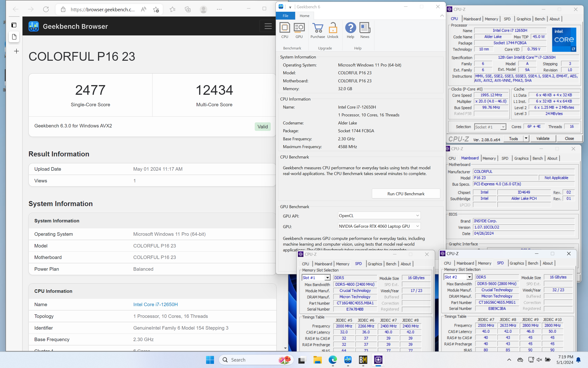
Task: Open File Explorer from taskbar
Action: click(317, 360)
